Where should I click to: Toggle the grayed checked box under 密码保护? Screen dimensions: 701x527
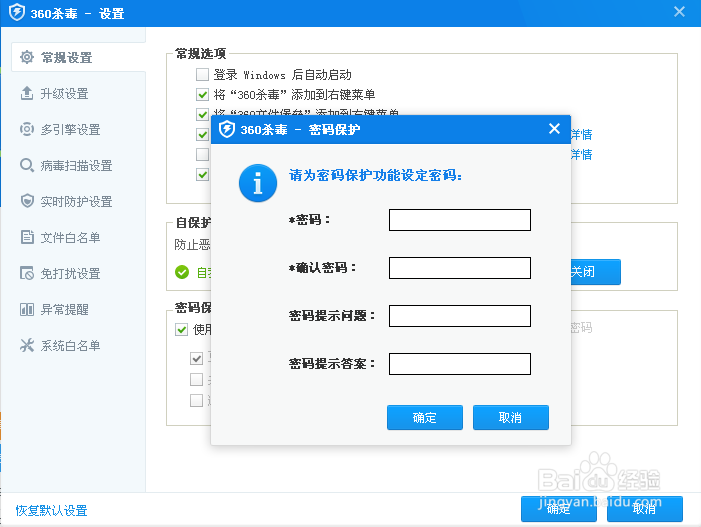pos(196,358)
